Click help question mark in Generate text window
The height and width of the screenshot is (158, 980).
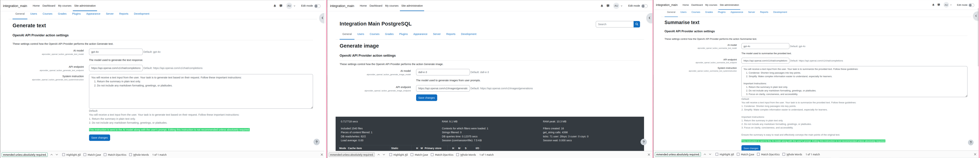(316, 142)
